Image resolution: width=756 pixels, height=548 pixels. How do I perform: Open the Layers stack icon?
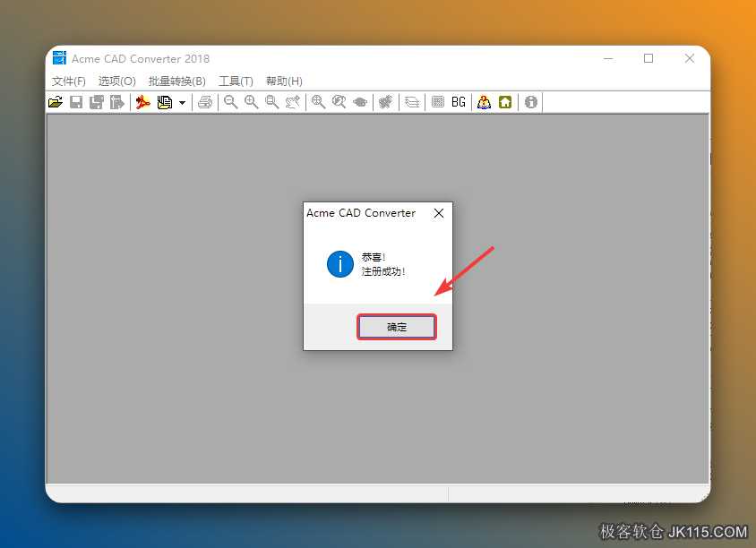coord(412,102)
